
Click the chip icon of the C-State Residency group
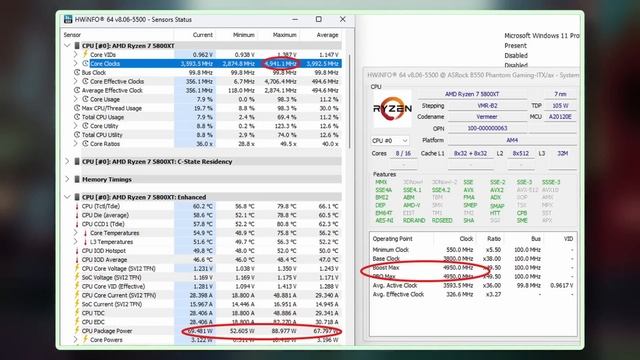point(76,162)
